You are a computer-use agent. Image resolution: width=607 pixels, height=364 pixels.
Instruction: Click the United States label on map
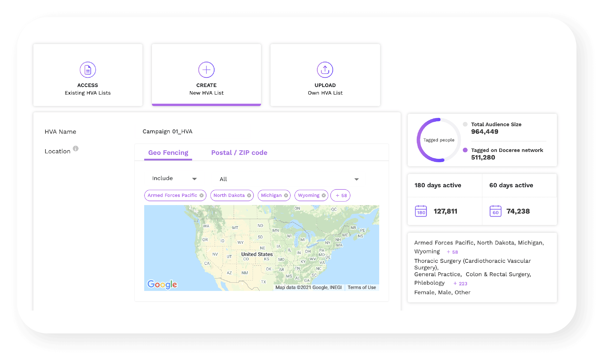point(257,254)
